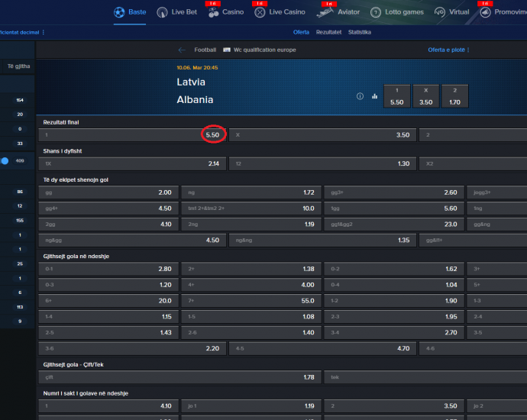Switch to the Oferta tab

[301, 32]
